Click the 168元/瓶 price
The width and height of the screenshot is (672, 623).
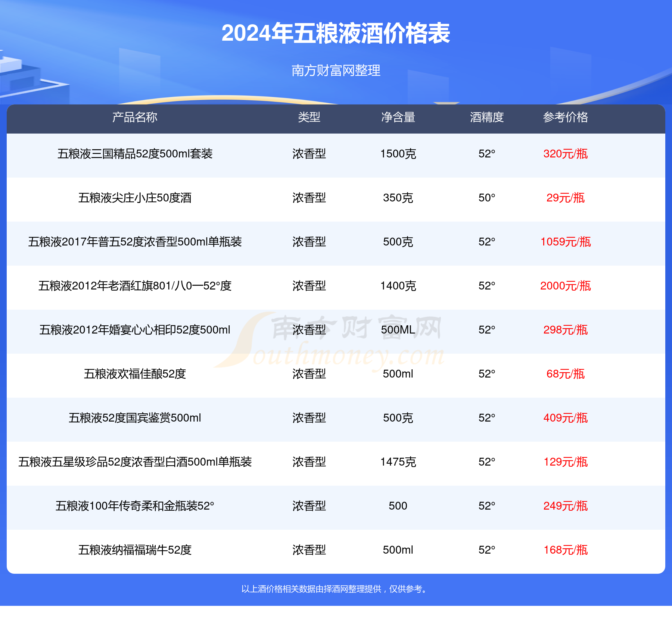(566, 550)
